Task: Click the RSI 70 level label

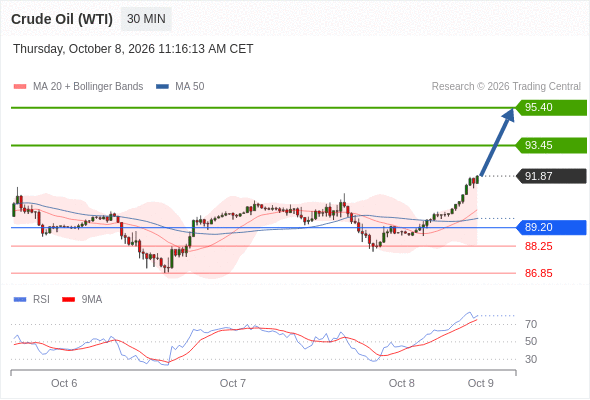Action: pos(531,324)
